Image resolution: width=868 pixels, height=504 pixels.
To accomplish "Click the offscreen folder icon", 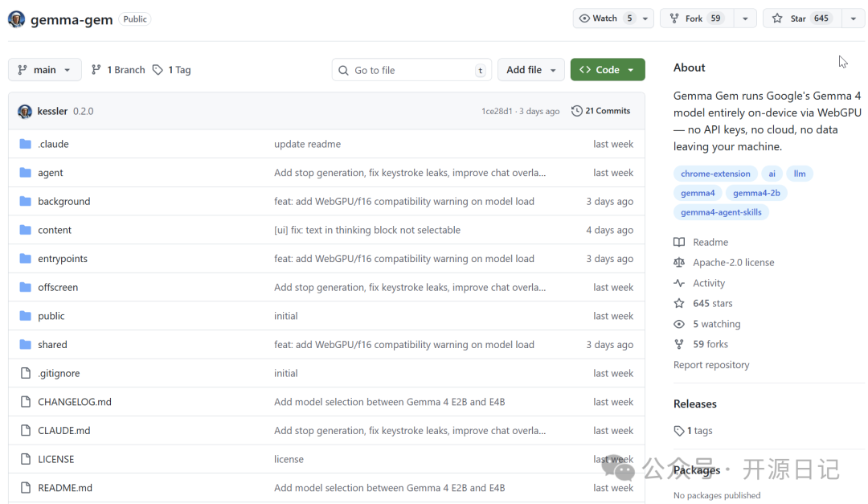I will click(26, 287).
